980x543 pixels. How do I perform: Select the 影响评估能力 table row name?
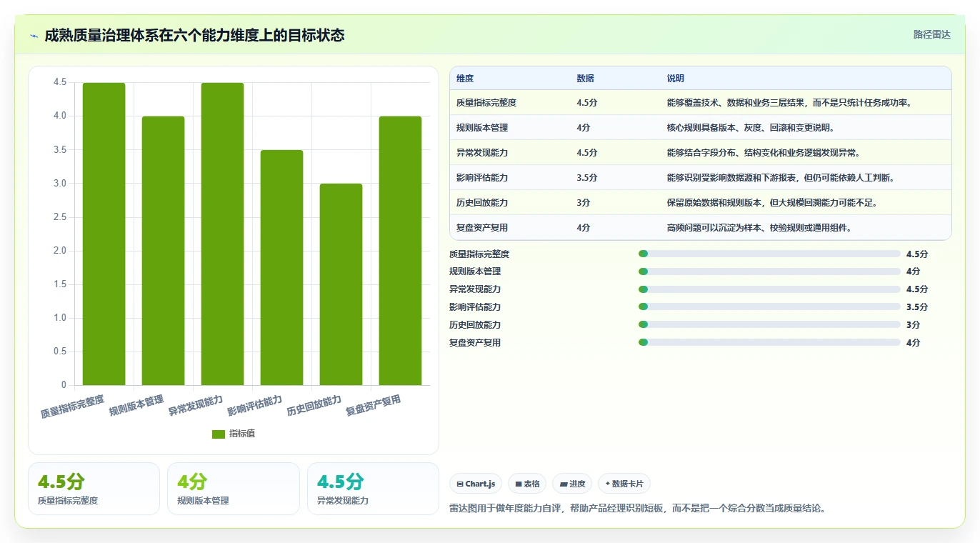point(482,178)
